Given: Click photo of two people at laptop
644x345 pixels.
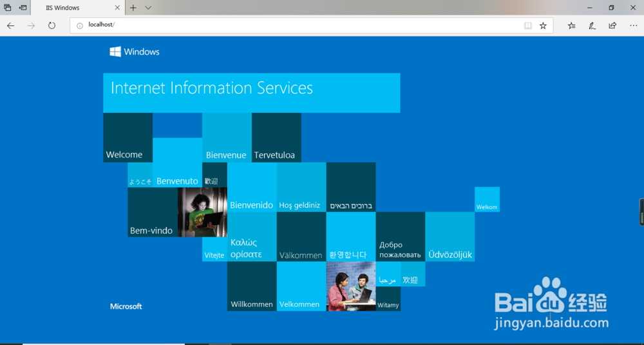Looking at the screenshot, I should coord(351,286).
